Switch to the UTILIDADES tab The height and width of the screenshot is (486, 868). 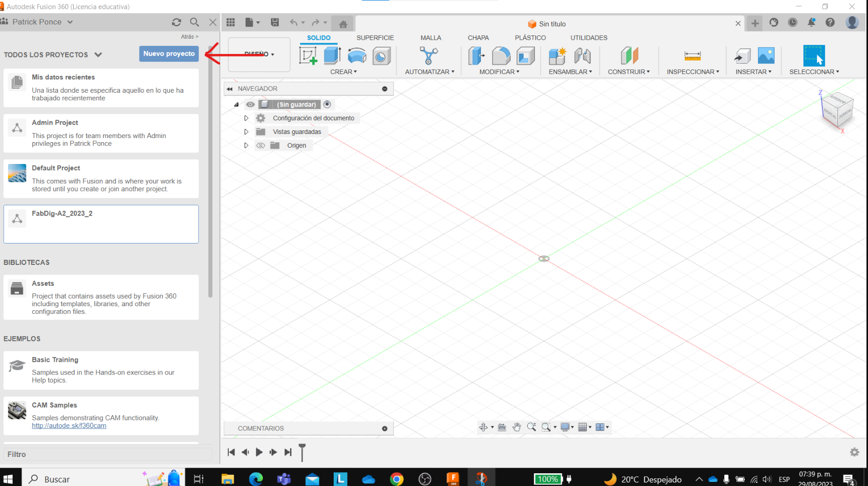click(x=589, y=38)
